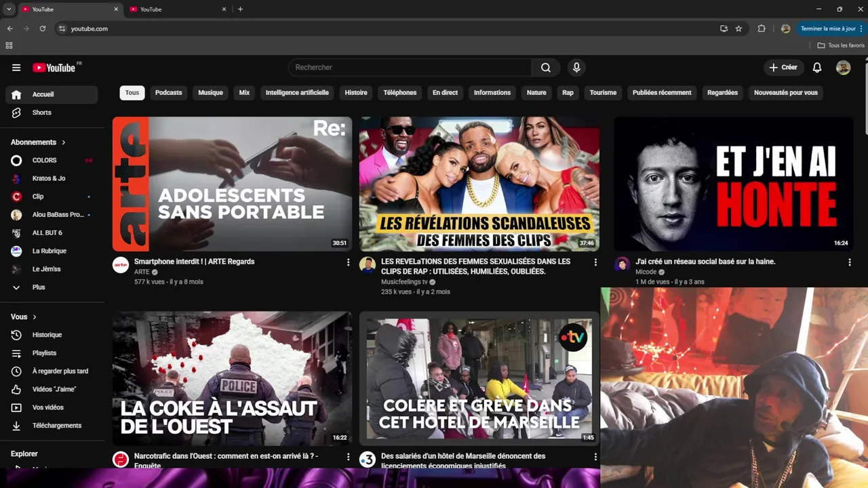Click the Créer button
The image size is (868, 488).
pyautogui.click(x=783, y=68)
